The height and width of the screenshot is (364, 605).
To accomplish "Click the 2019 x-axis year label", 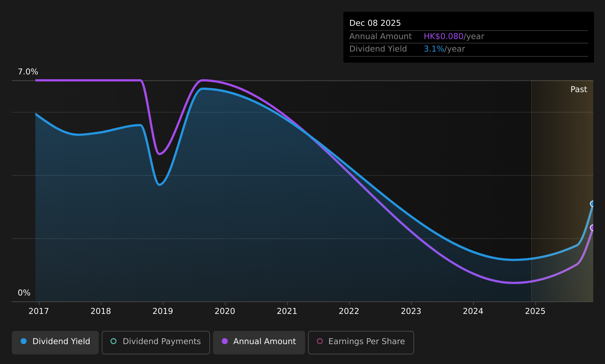I will 163,311.
